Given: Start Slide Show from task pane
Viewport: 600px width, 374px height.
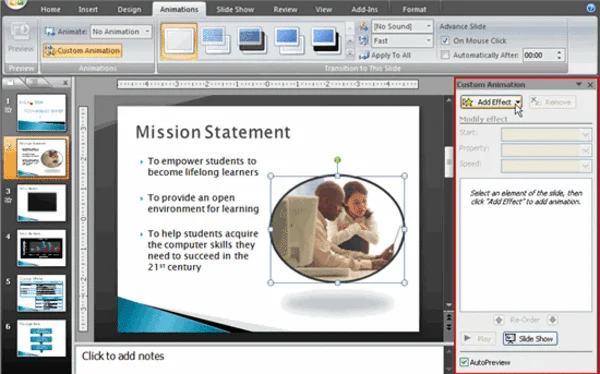Looking at the screenshot, I should [530, 338].
